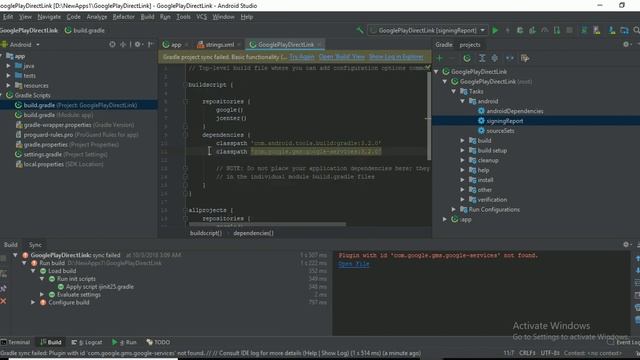Switch to the Sync tab in Build panel
This screenshot has height=360, width=640.
35,244
